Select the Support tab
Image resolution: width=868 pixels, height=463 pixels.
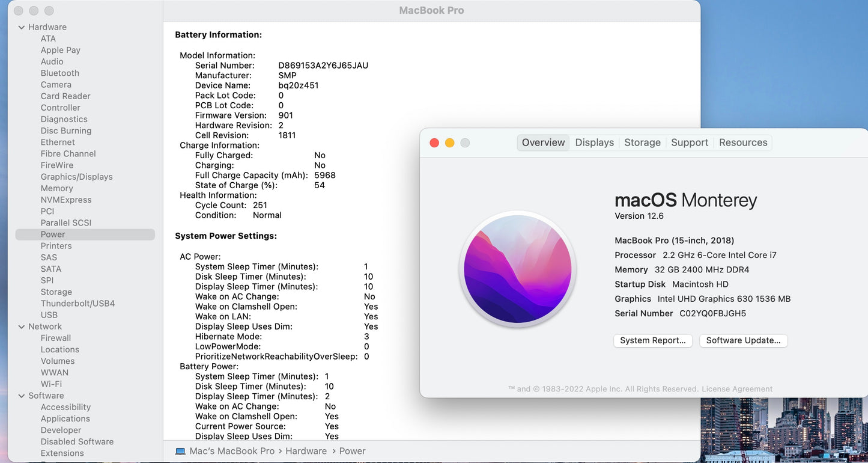pos(689,143)
